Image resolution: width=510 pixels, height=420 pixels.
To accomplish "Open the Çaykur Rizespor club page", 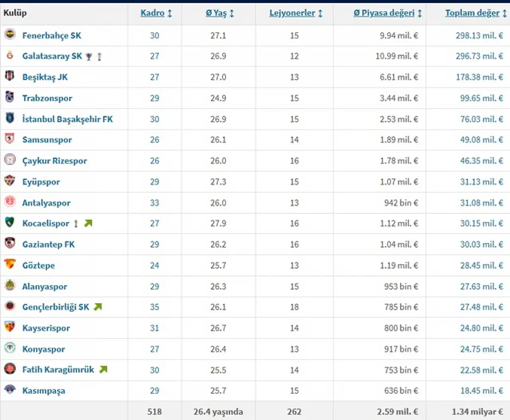I will (x=55, y=161).
